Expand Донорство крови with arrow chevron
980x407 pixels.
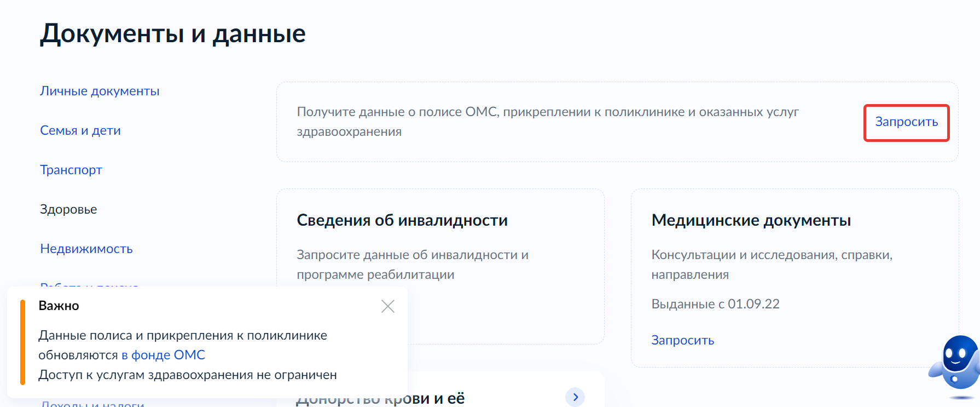coord(575,397)
